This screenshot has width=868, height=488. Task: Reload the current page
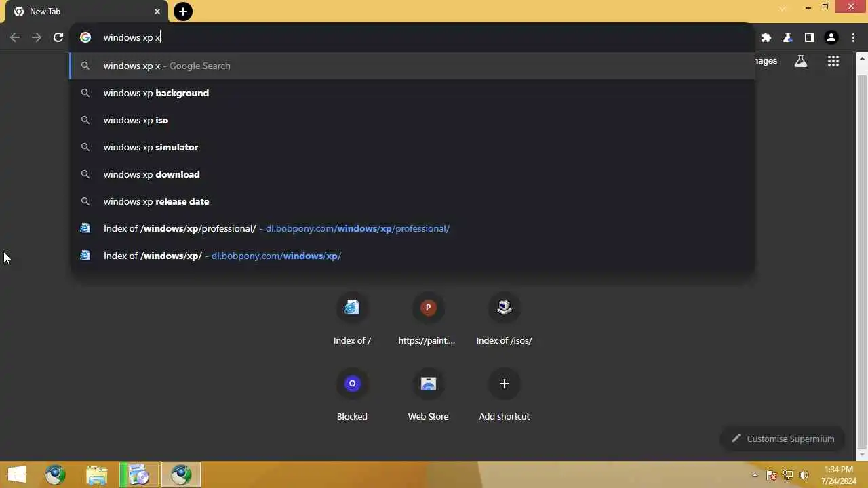tap(58, 37)
